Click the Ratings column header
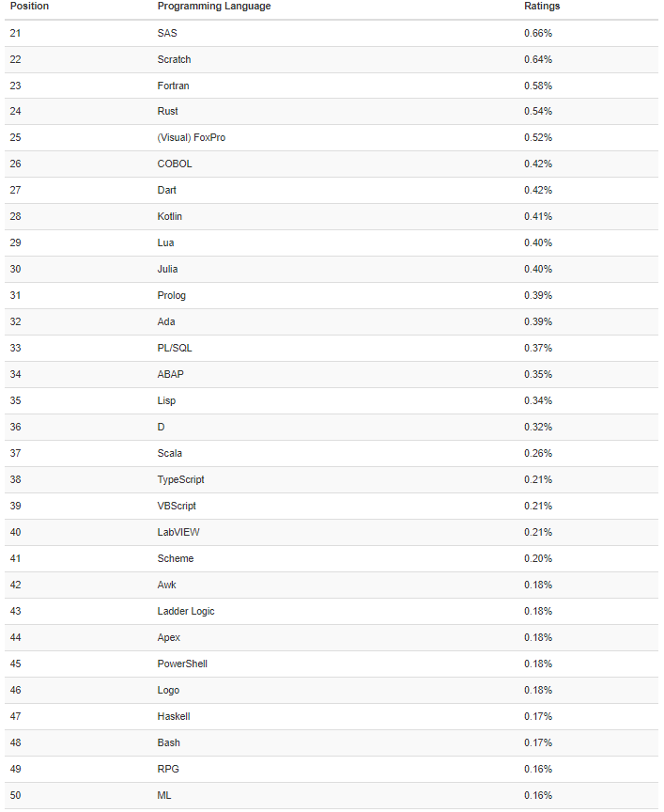Screen dimensions: 664x812 (542, 7)
